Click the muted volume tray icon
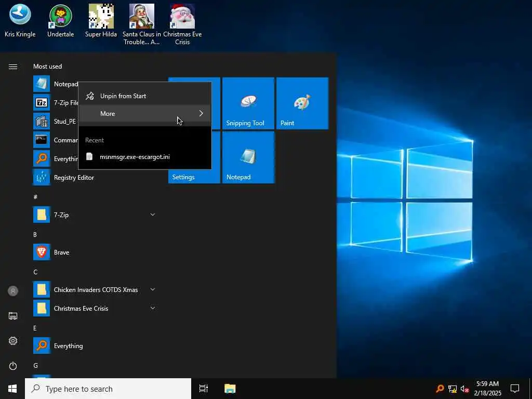The height and width of the screenshot is (399, 532). pyautogui.click(x=465, y=389)
